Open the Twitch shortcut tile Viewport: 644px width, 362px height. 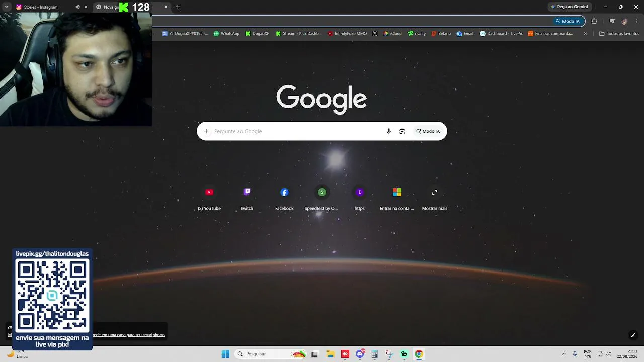[247, 198]
